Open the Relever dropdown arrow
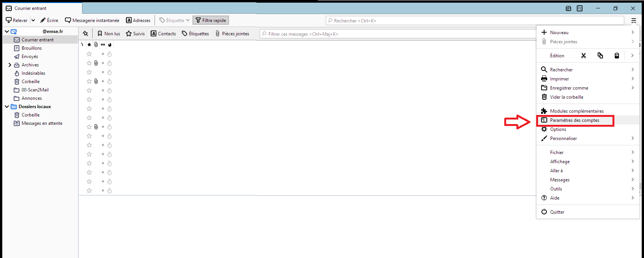The height and width of the screenshot is (258, 644). [33, 20]
